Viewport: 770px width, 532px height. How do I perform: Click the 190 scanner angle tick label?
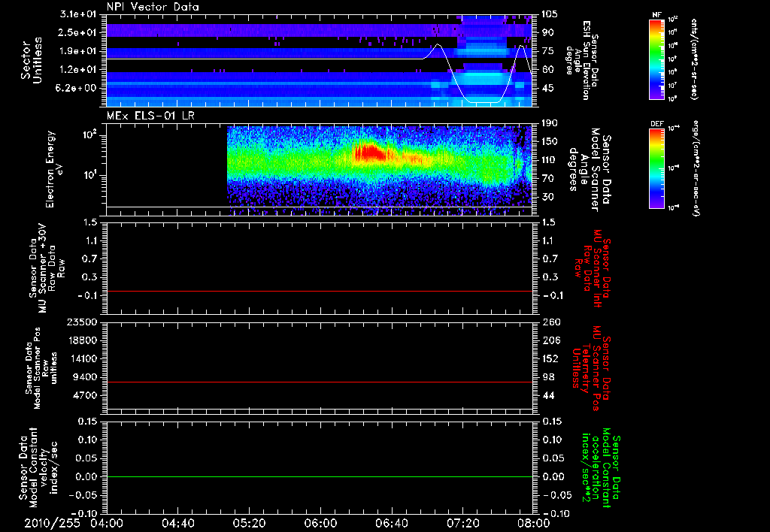(x=550, y=123)
